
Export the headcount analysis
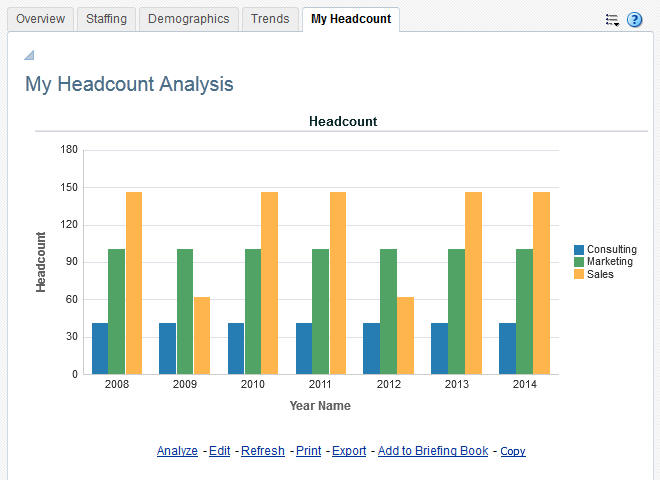(x=349, y=451)
